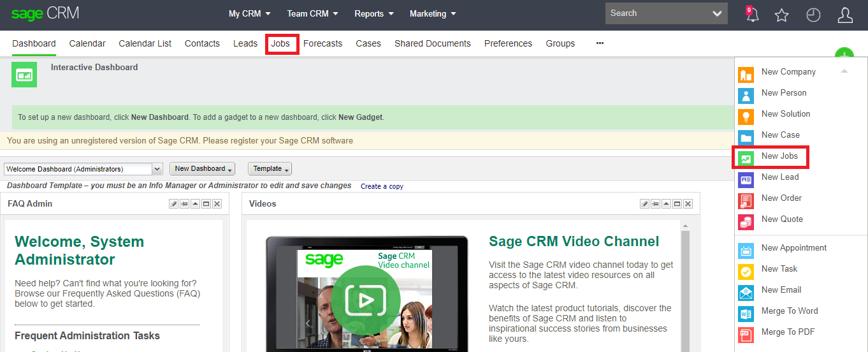Viewport: 868px width, 352px height.
Task: Click the New Person icon
Action: (x=746, y=96)
